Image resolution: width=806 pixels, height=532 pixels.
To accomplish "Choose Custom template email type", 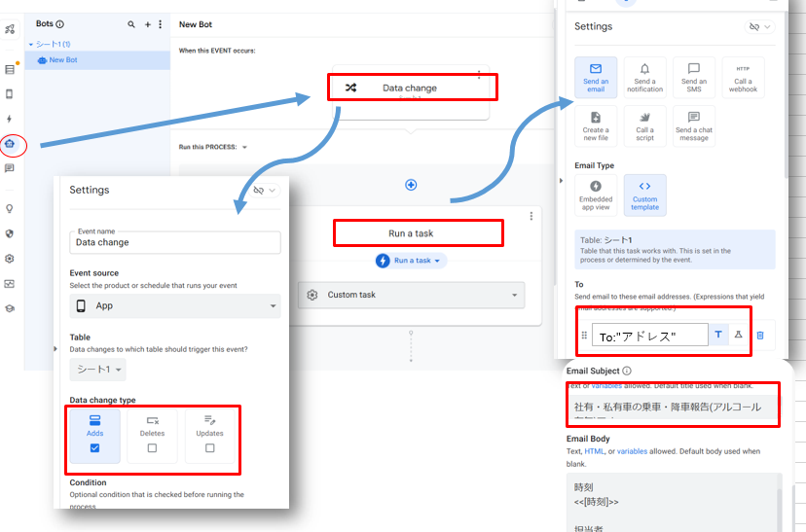I will [x=644, y=195].
